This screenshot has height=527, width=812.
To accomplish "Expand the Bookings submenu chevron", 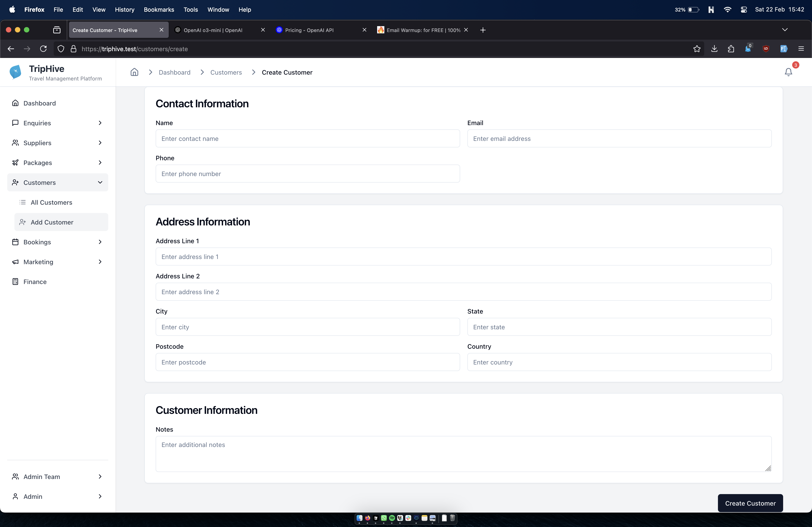I will coord(100,242).
